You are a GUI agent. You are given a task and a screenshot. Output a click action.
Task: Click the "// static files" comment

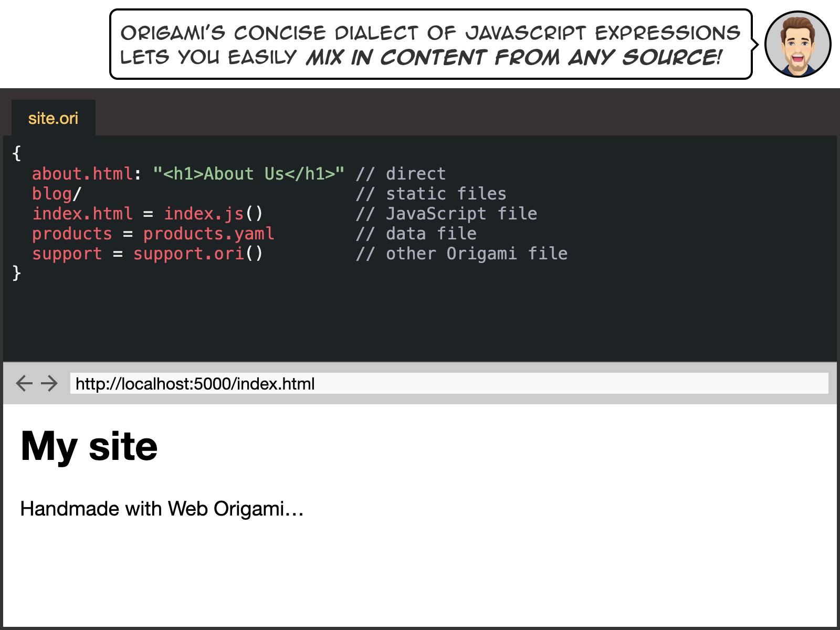pyautogui.click(x=431, y=194)
